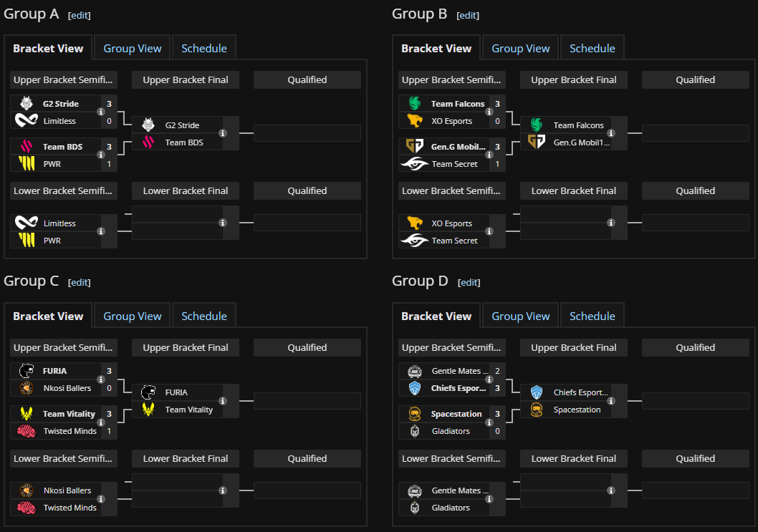Viewport: 758px width, 532px height.
Task: Open match info for Group A Upper Bracket Final
Action: [223, 133]
